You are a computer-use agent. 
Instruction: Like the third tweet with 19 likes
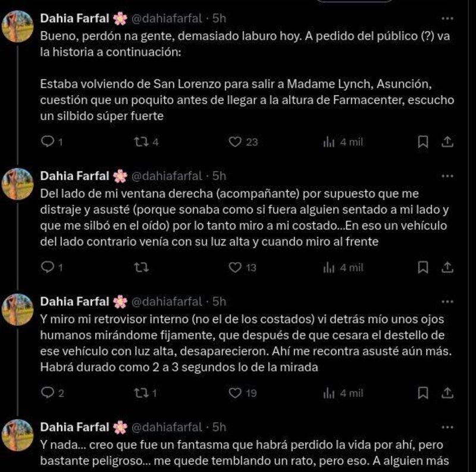[x=243, y=393]
